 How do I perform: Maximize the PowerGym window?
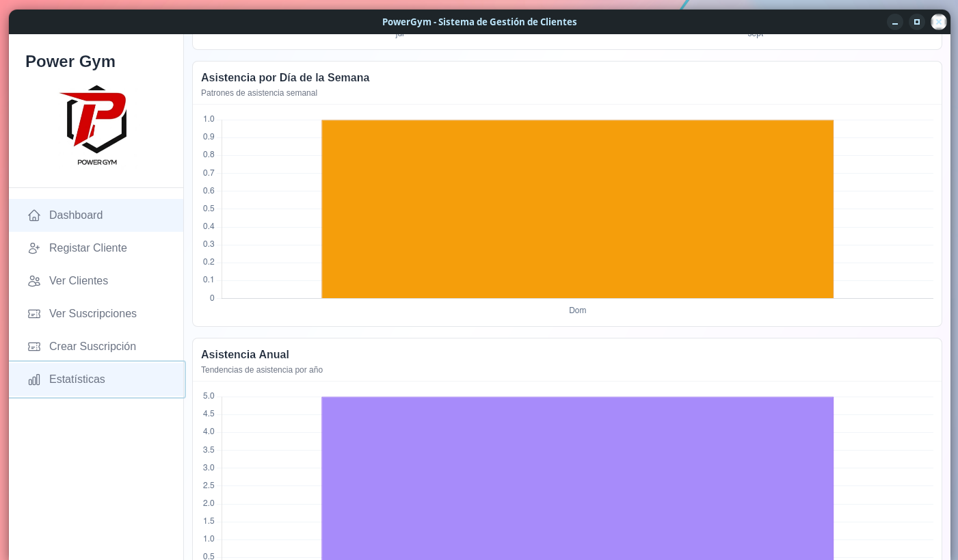click(917, 22)
